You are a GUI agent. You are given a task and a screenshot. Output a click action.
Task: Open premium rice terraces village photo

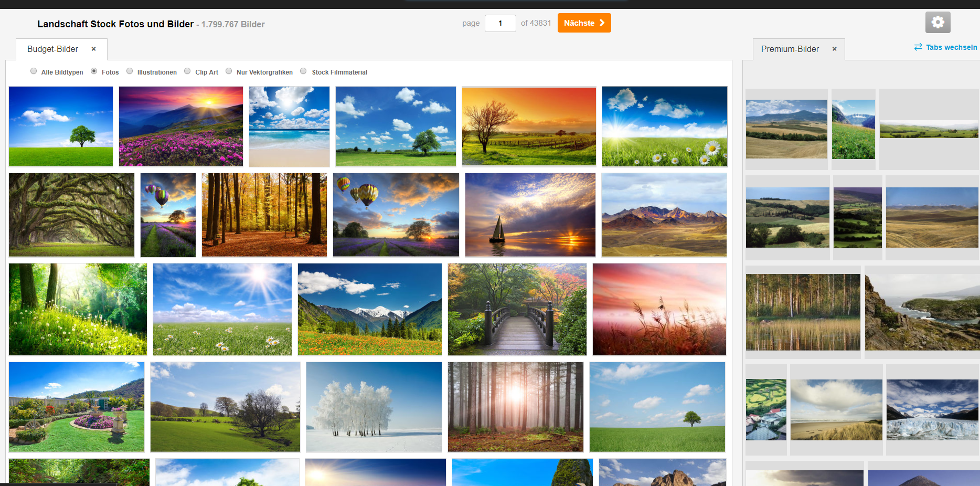[x=766, y=409]
